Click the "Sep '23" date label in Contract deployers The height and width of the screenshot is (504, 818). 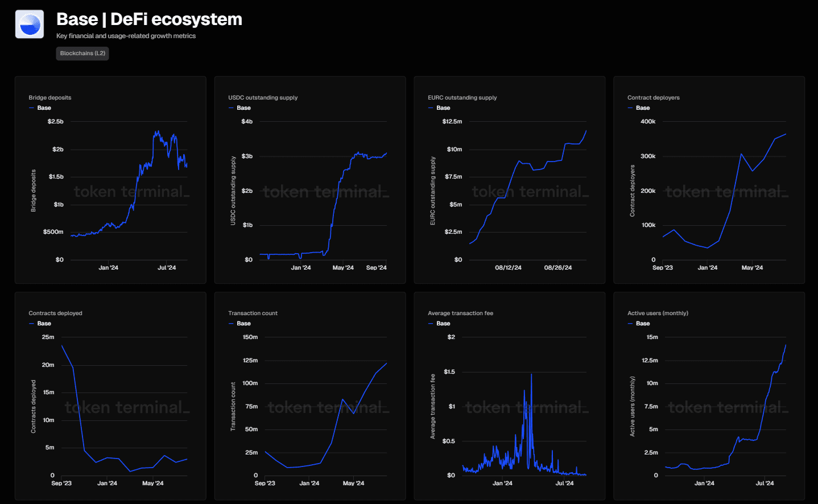[x=663, y=268]
